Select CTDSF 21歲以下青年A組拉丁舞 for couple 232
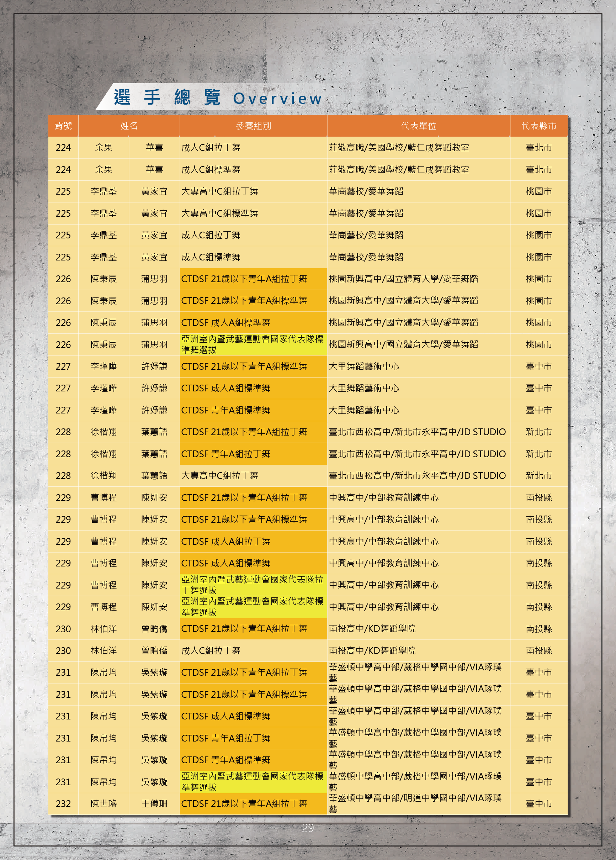Screen dimensions: 616x860 253,803
